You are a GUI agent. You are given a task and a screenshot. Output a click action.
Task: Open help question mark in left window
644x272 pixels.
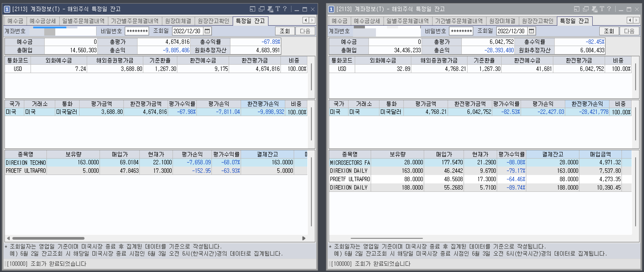[x=285, y=9]
